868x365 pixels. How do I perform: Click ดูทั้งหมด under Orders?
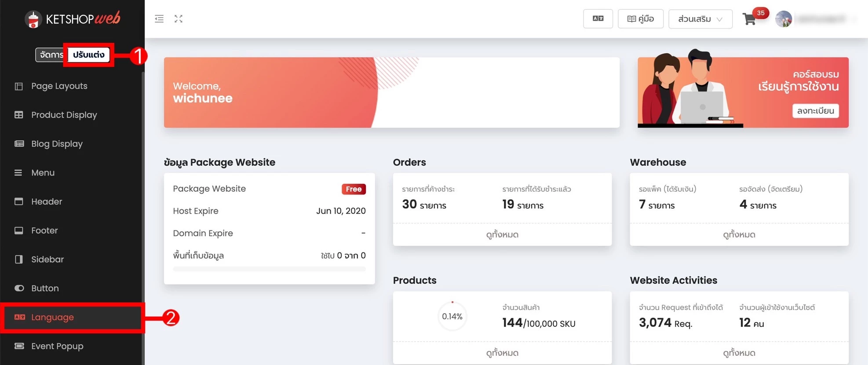pos(502,235)
